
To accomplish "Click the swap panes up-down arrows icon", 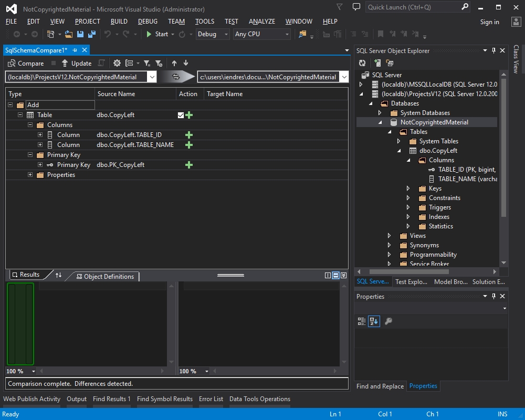I will 59,275.
